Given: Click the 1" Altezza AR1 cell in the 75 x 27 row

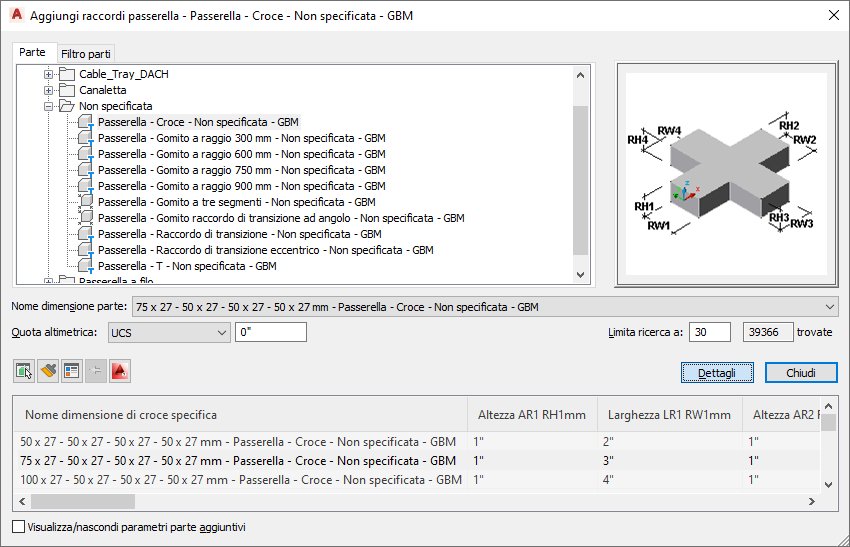Looking at the screenshot, I should click(532, 461).
